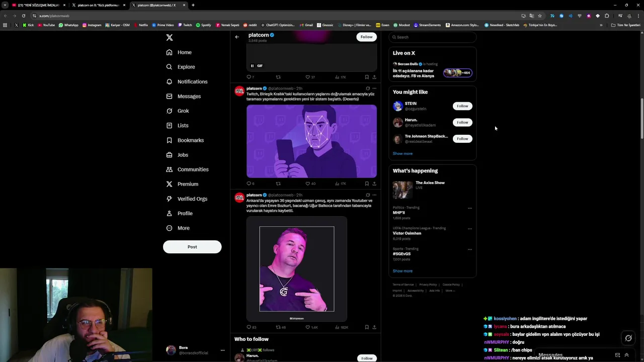Click the floating Grok button

point(628,338)
